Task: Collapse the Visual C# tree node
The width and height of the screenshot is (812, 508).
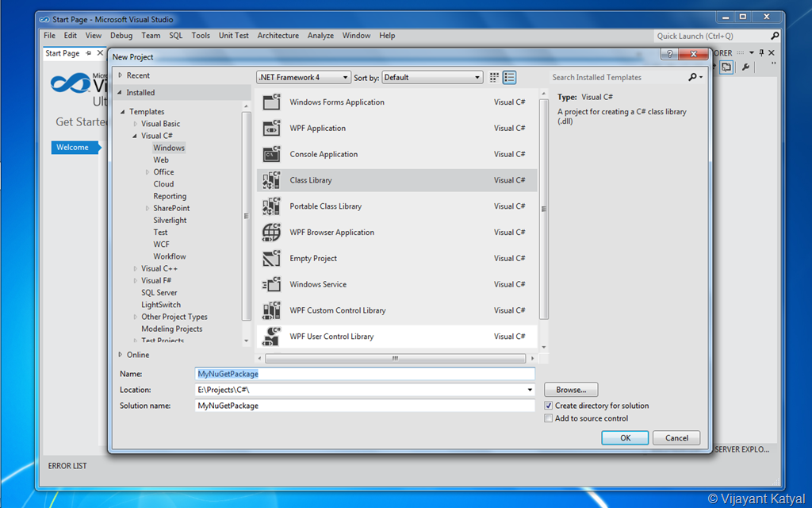Action: click(135, 136)
